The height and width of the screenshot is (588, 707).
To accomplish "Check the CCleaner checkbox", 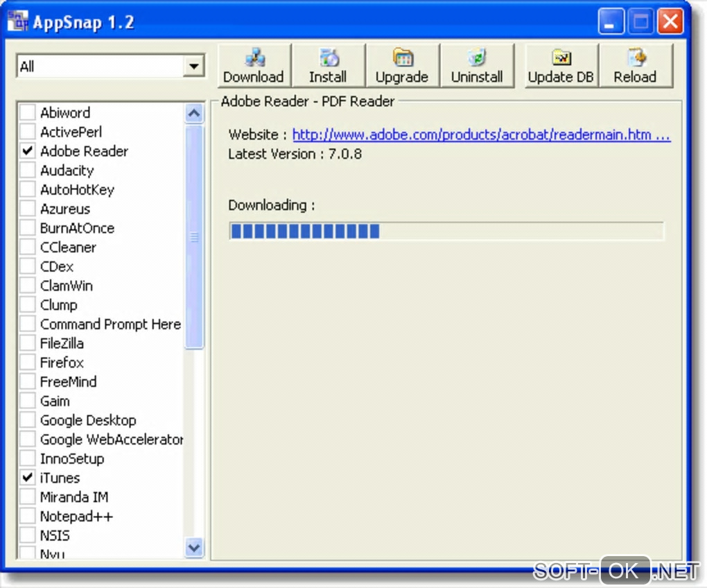I will (28, 247).
